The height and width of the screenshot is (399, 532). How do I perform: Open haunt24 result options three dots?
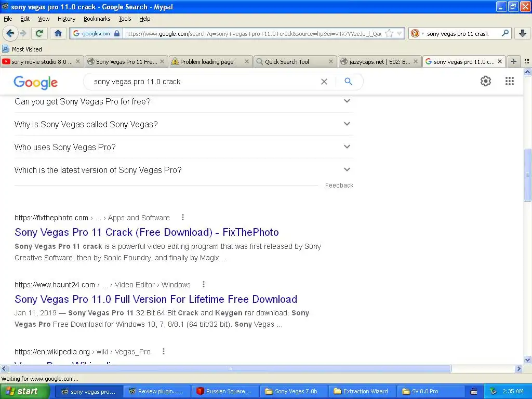[204, 284]
